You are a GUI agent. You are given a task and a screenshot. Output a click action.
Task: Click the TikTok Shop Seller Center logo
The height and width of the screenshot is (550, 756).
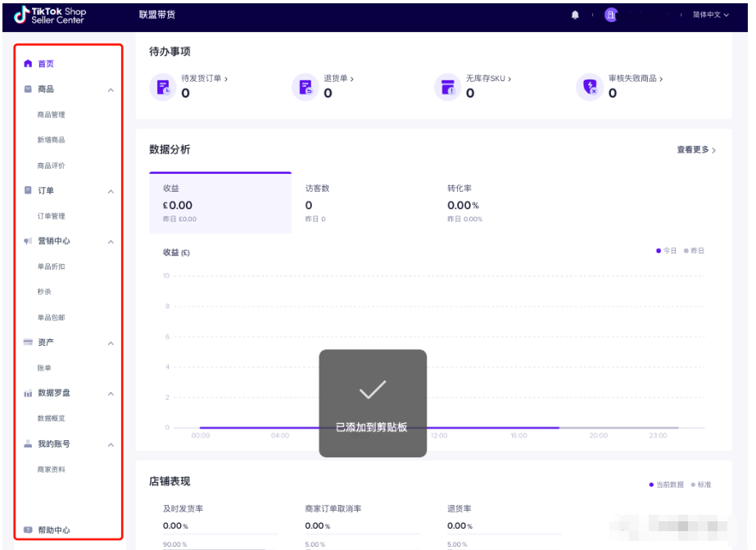click(51, 15)
